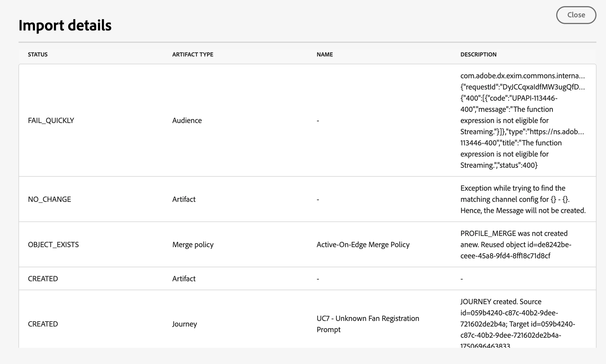Click the ARTIFACT TYPE column header

click(192, 55)
